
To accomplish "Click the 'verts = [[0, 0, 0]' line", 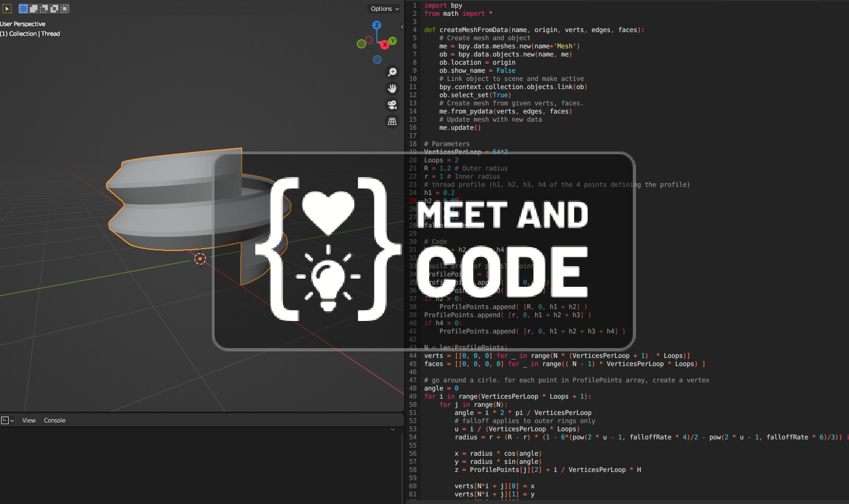I will point(557,356).
